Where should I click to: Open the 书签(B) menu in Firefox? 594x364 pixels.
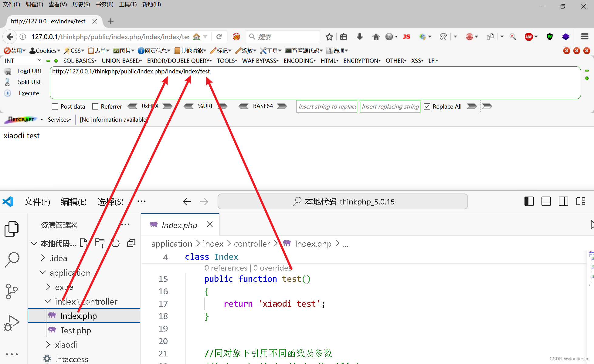tap(104, 4)
